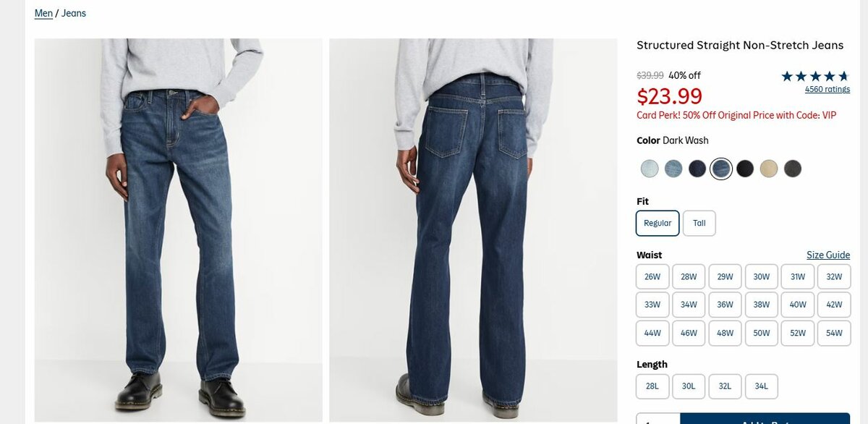Open the front view jeans photo
868x424 pixels.
pos(178,230)
